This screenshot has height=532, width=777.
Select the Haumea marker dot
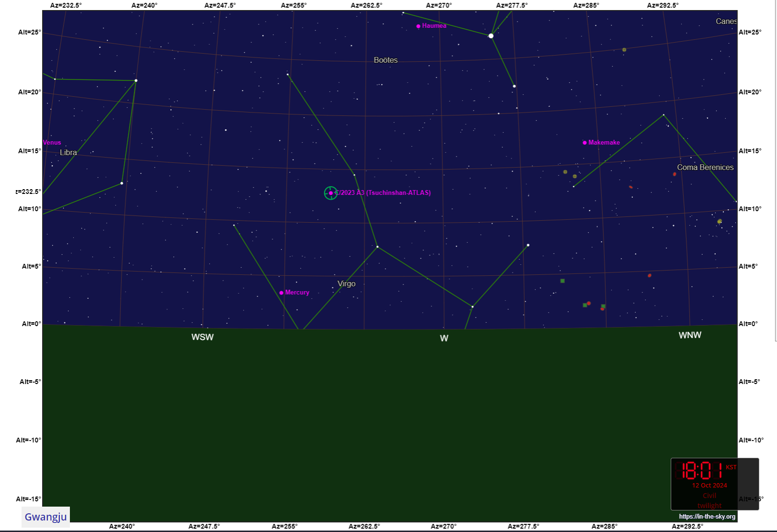tap(418, 26)
